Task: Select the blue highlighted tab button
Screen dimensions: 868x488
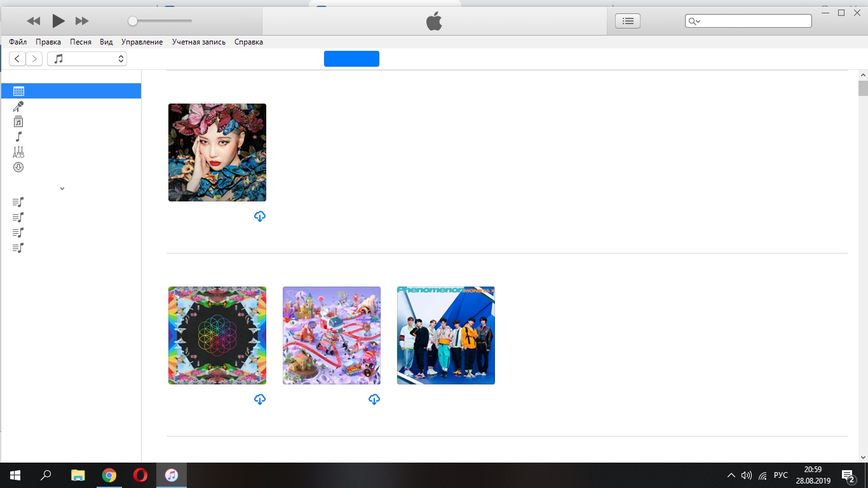Action: (x=351, y=58)
